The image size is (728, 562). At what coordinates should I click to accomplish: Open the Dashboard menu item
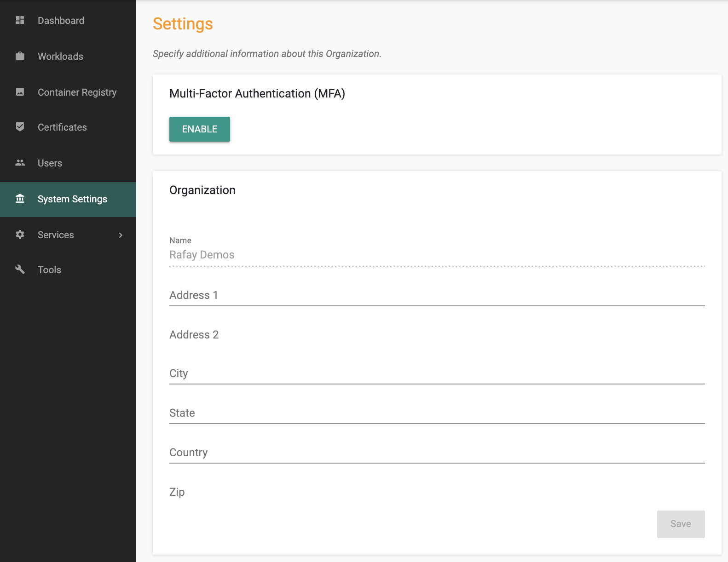click(x=68, y=20)
